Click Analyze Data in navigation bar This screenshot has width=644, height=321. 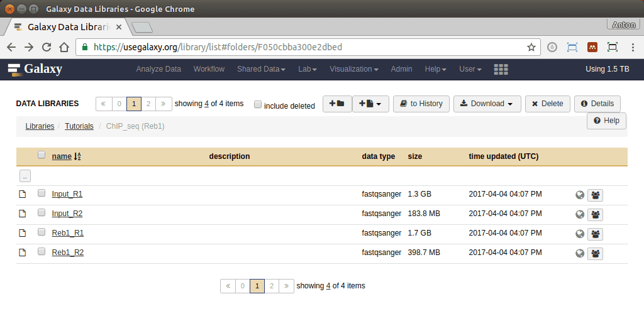click(158, 69)
